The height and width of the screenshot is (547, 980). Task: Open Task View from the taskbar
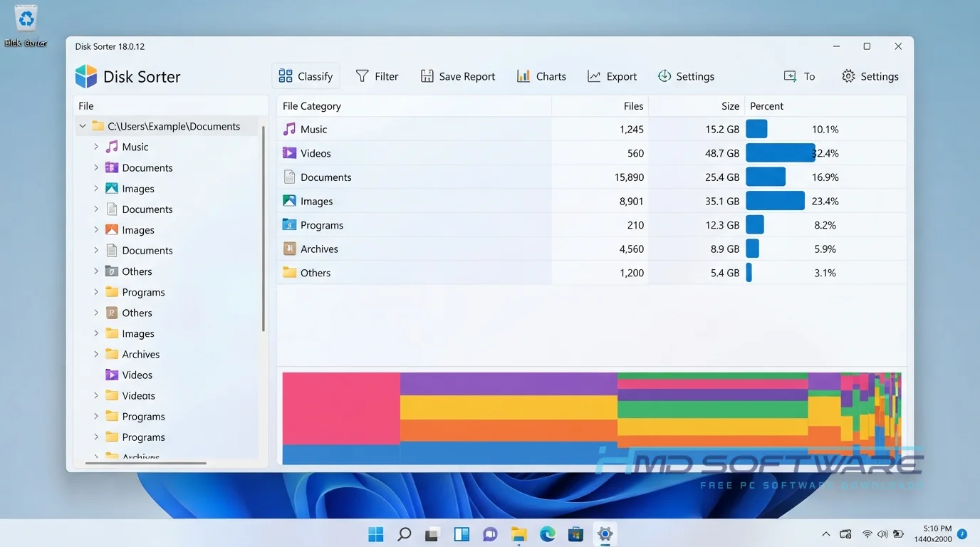point(432,534)
